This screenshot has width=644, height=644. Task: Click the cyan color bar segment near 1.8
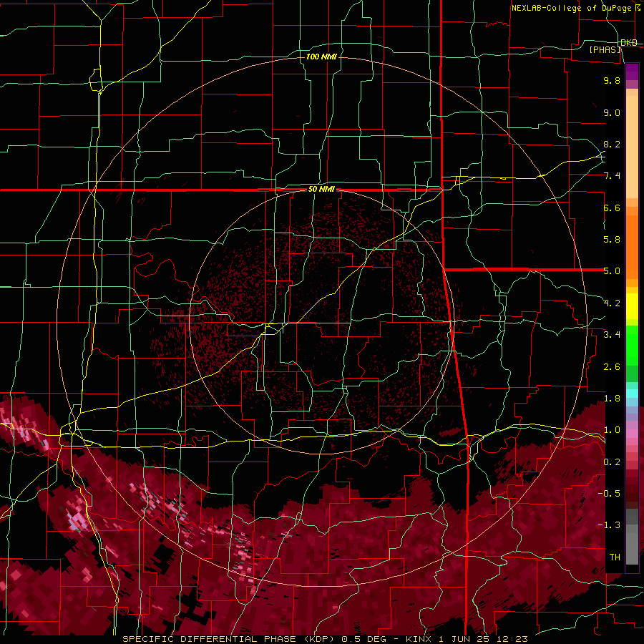(632, 394)
